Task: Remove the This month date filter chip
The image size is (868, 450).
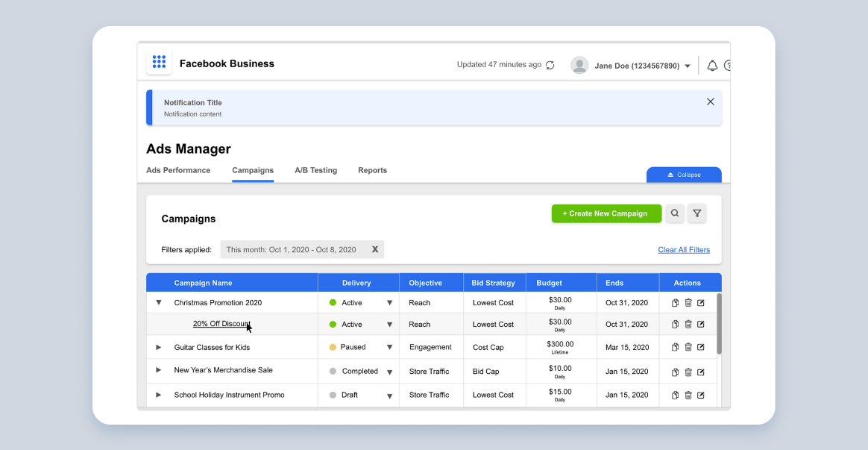Action: pyautogui.click(x=375, y=250)
